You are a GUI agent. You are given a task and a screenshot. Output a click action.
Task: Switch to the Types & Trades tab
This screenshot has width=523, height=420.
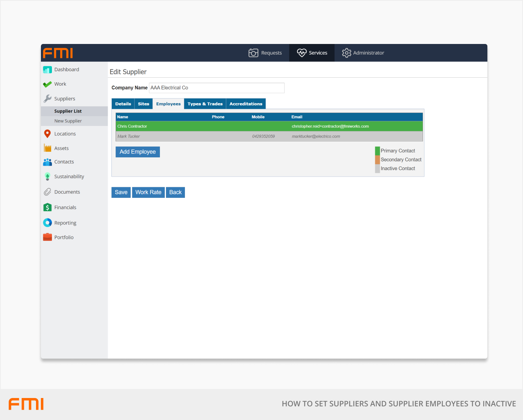click(x=205, y=104)
